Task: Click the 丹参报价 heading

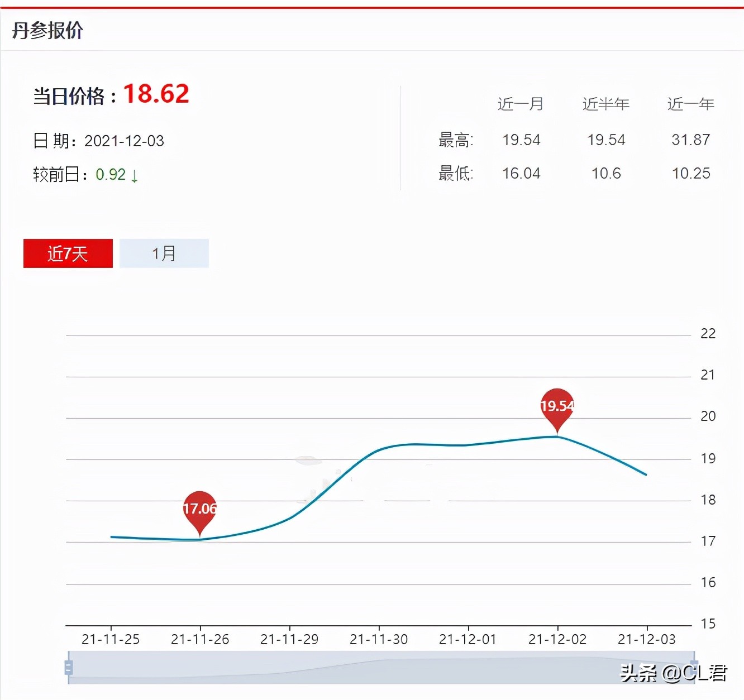Action: coord(47,30)
